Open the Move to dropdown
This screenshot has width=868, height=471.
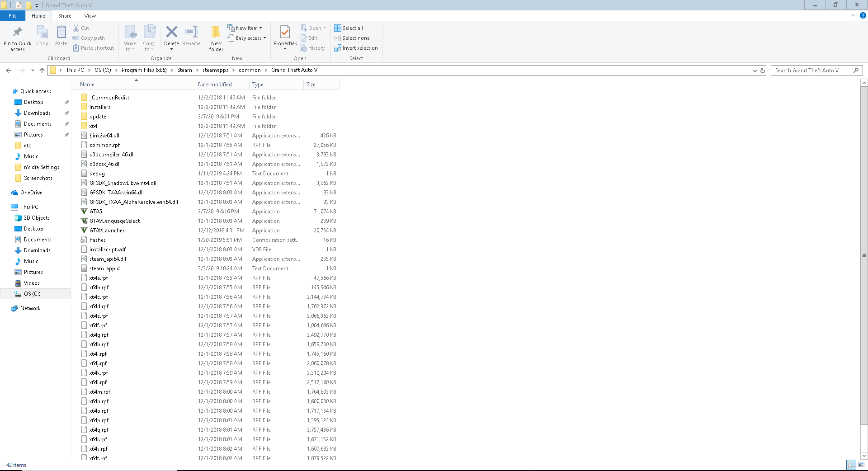point(130,38)
